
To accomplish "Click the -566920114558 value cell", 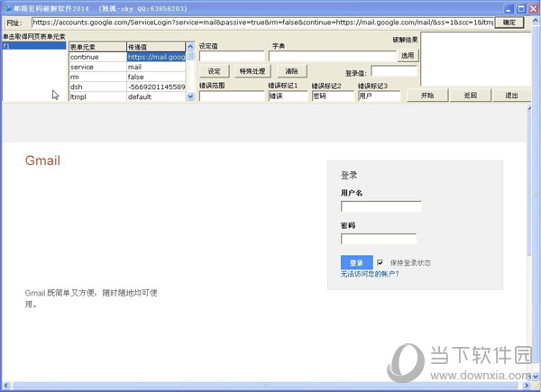I will [156, 87].
